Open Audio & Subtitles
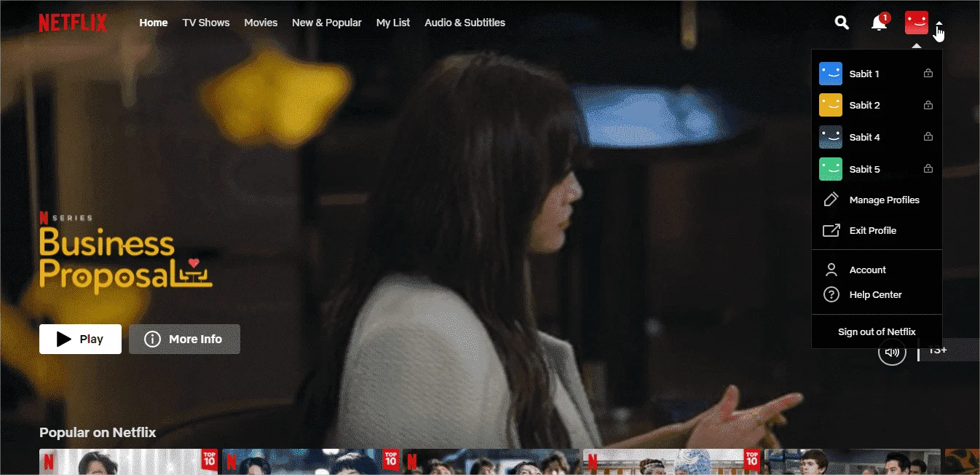This screenshot has width=980, height=475. pyautogui.click(x=465, y=23)
